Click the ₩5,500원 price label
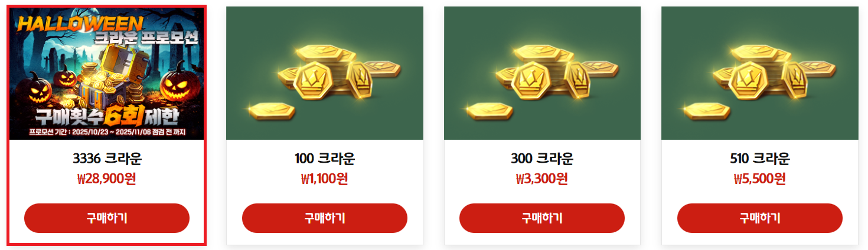The image size is (868, 250). tap(760, 178)
